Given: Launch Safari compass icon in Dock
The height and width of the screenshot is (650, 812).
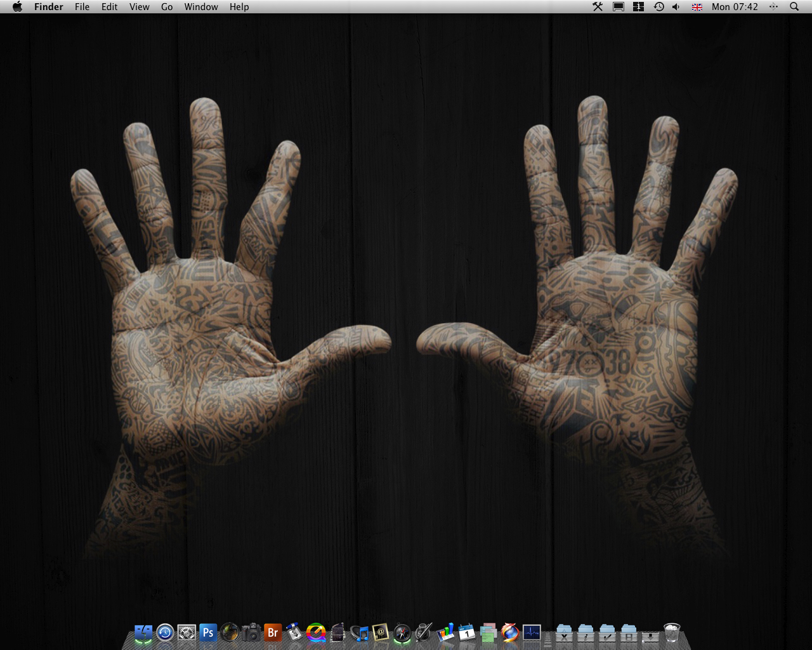Looking at the screenshot, I should (x=402, y=632).
